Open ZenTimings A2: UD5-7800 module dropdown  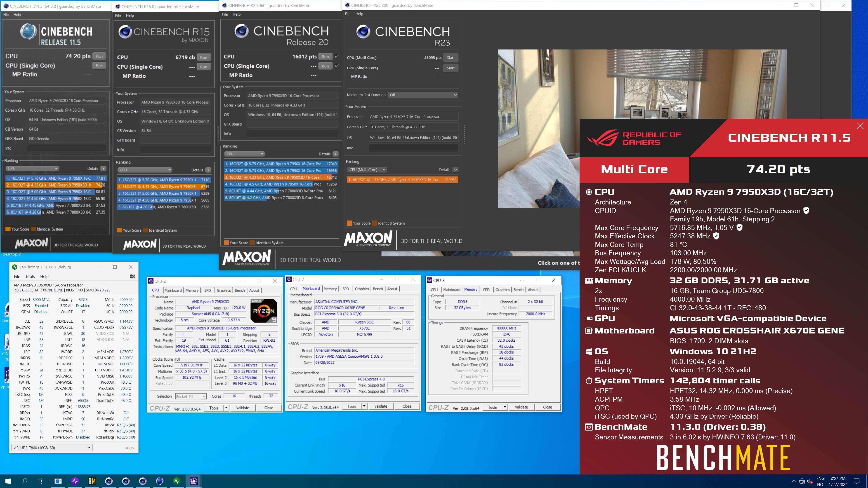click(52, 448)
